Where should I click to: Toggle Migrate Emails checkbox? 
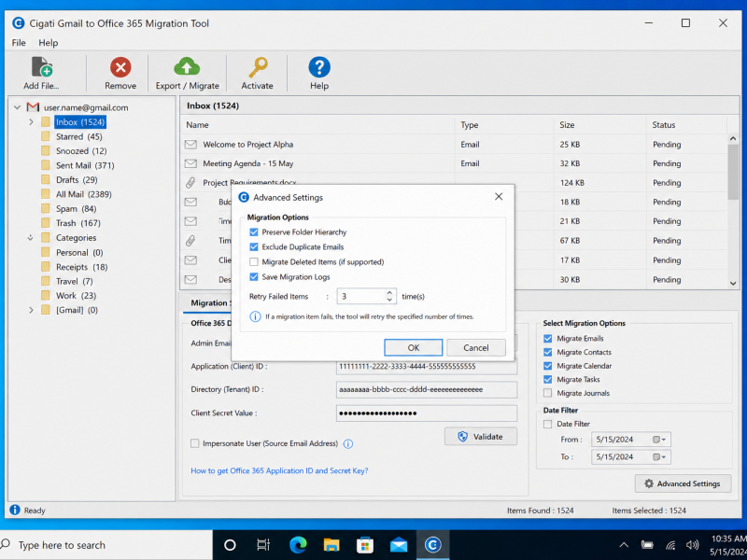click(548, 339)
